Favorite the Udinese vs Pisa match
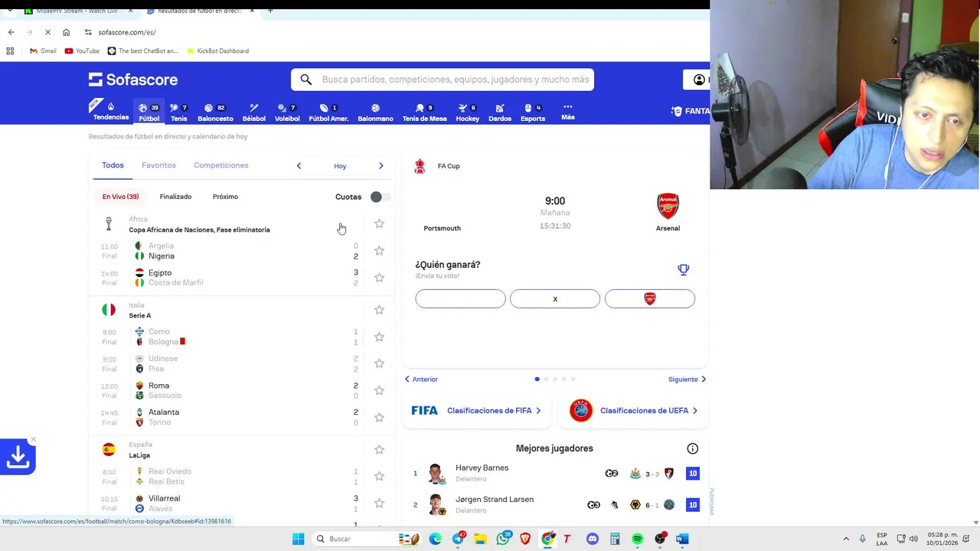This screenshot has height=551, width=980. [379, 364]
